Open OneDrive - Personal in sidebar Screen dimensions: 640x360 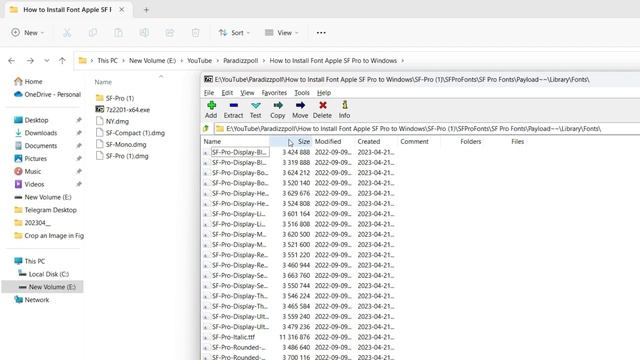(x=47, y=94)
